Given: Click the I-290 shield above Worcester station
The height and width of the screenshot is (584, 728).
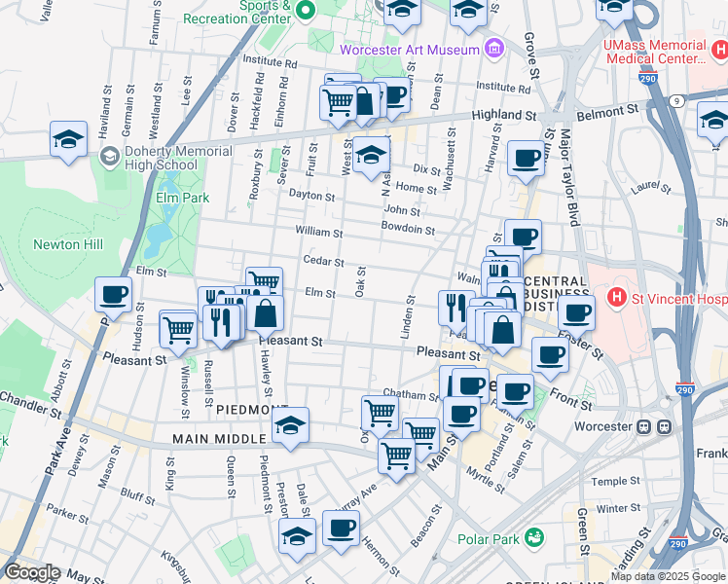Looking at the screenshot, I should (685, 389).
